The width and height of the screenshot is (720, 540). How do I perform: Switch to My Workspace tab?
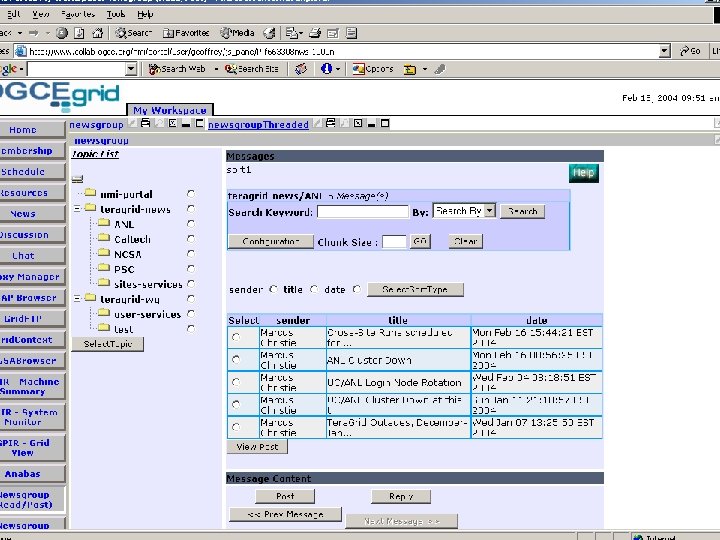pos(169,110)
